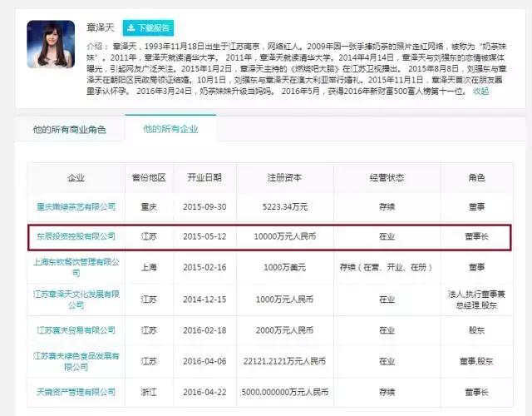The width and height of the screenshot is (532, 416).
Task: Click the 省份地区 column header
Action: [x=149, y=178]
